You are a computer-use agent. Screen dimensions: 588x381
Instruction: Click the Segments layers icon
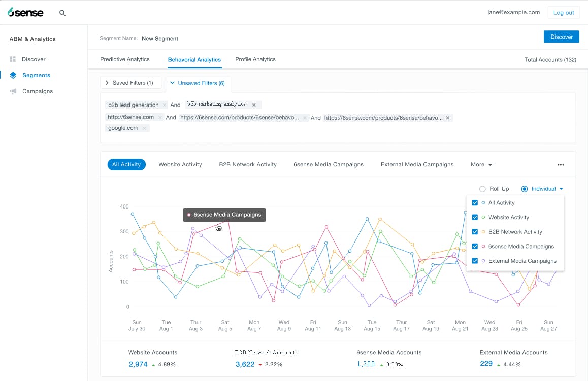pyautogui.click(x=13, y=75)
